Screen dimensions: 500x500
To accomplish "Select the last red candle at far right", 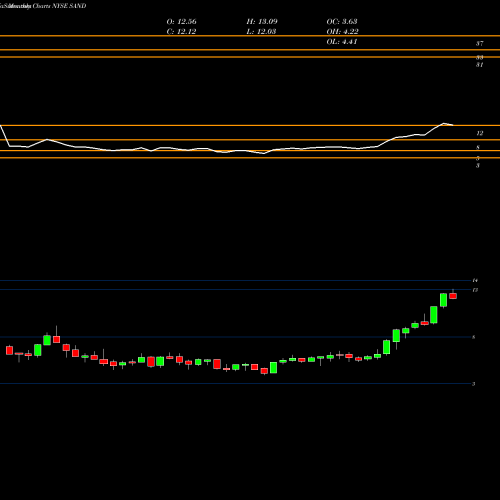I will tap(453, 296).
